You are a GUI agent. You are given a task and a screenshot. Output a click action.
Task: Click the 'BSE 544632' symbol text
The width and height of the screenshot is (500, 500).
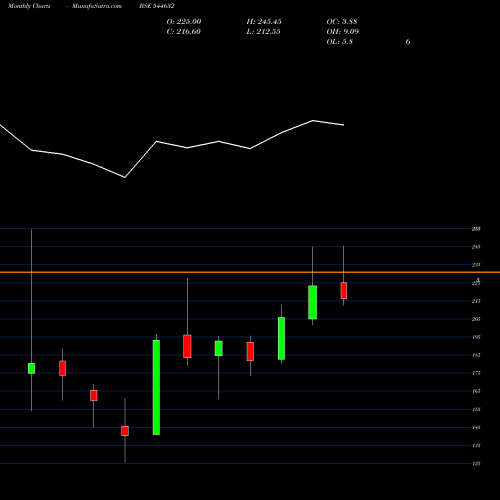coord(157,6)
